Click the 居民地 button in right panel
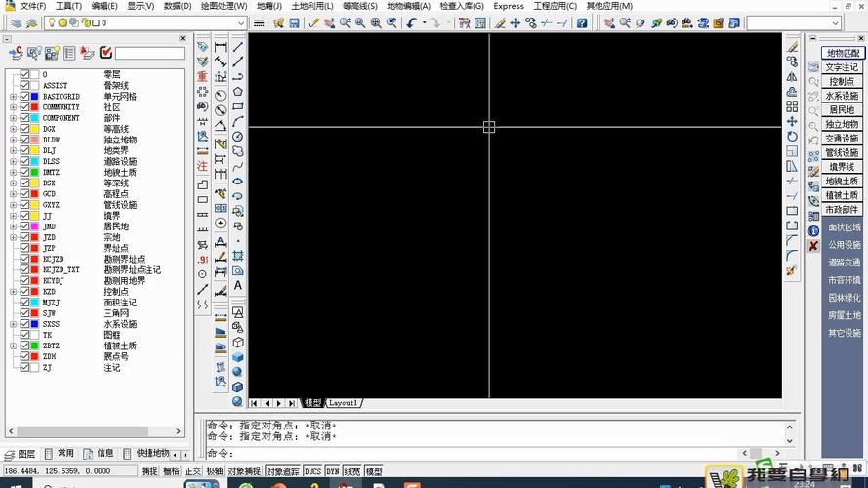The height and width of the screenshot is (488, 868). tap(843, 109)
